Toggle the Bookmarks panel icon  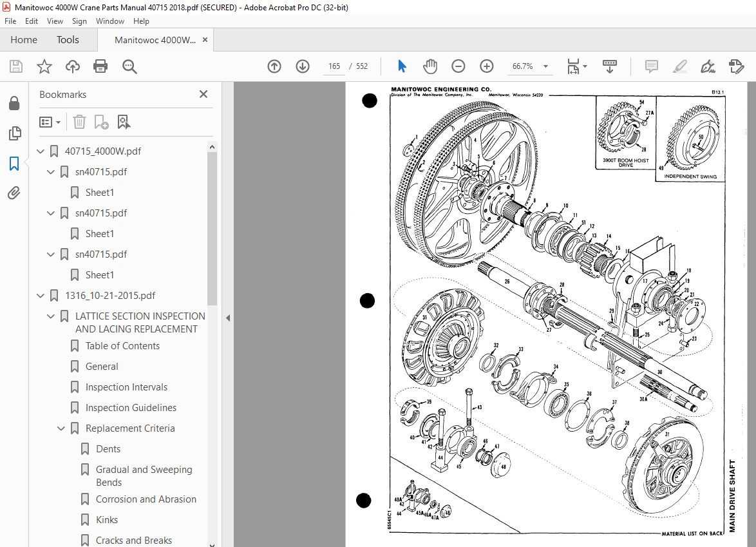pyautogui.click(x=14, y=164)
